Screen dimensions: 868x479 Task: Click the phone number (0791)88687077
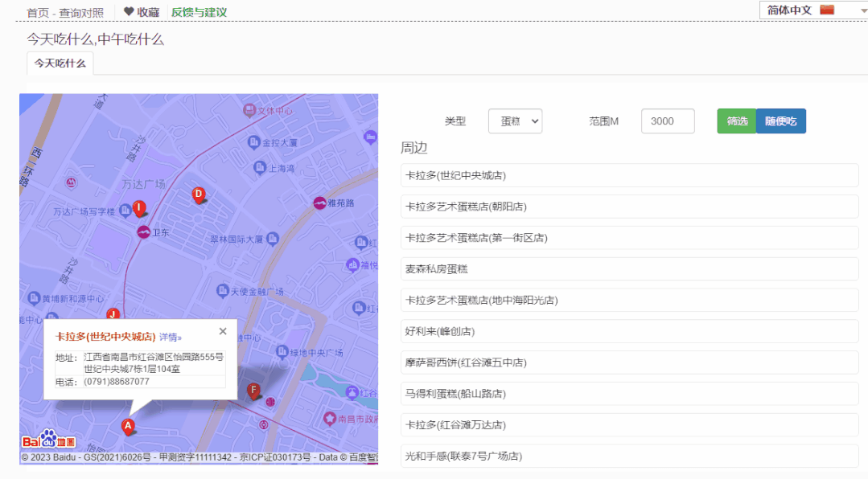[x=117, y=382]
